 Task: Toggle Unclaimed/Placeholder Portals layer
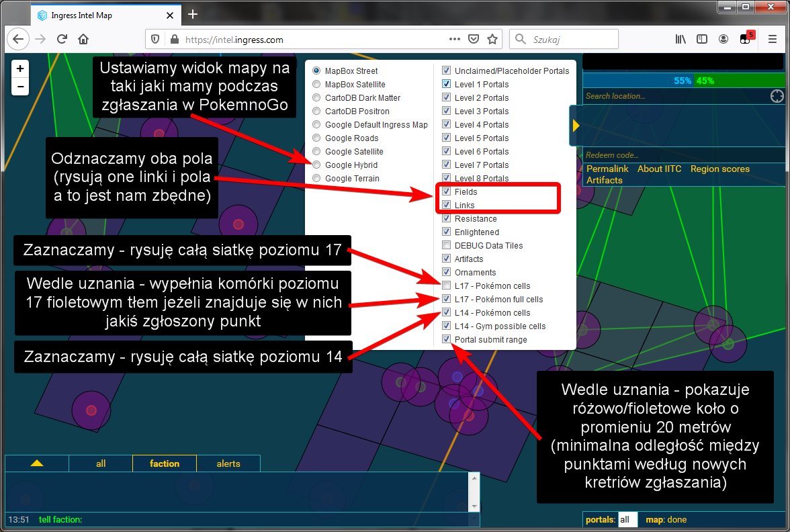446,71
